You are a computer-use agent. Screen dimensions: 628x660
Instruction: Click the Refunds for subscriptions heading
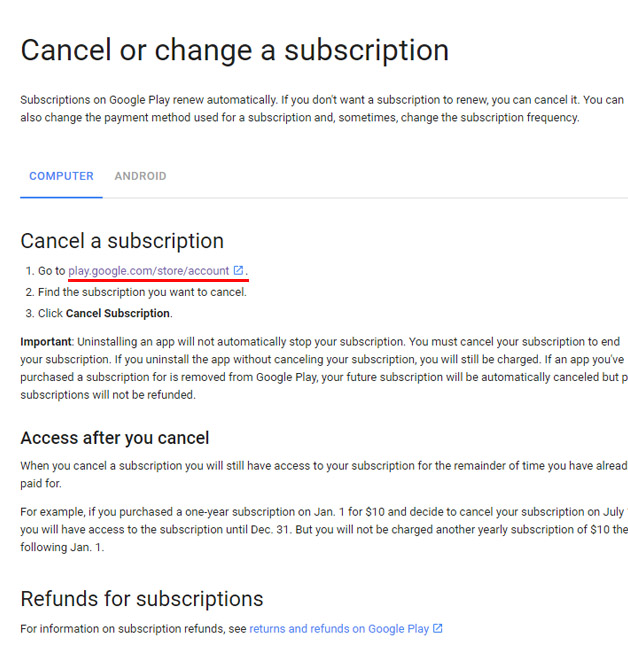coord(142,599)
